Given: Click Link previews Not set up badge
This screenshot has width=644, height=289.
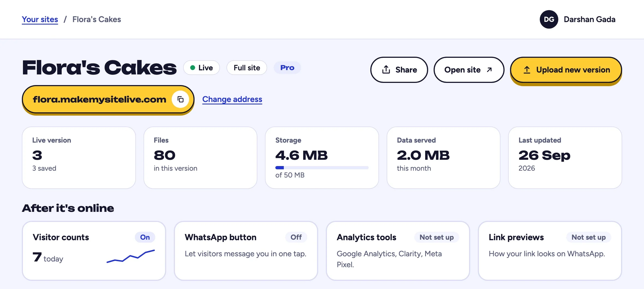Looking at the screenshot, I should 589,237.
